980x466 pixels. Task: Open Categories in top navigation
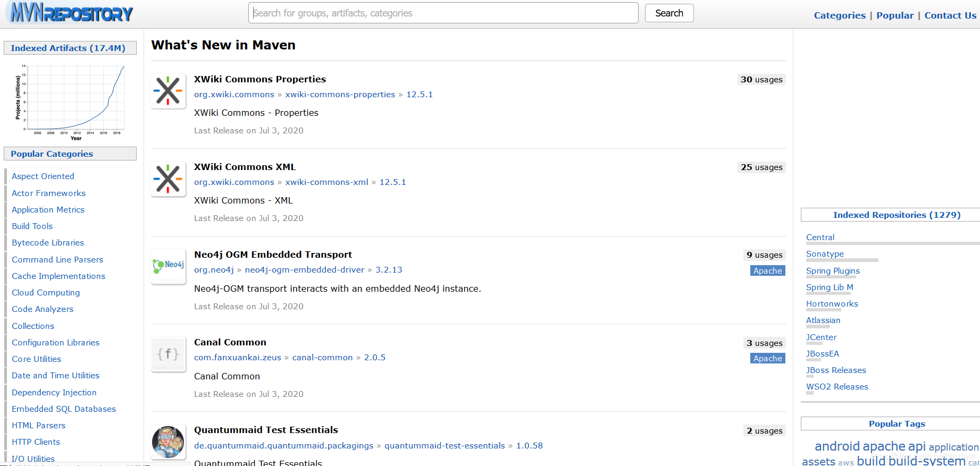click(840, 15)
